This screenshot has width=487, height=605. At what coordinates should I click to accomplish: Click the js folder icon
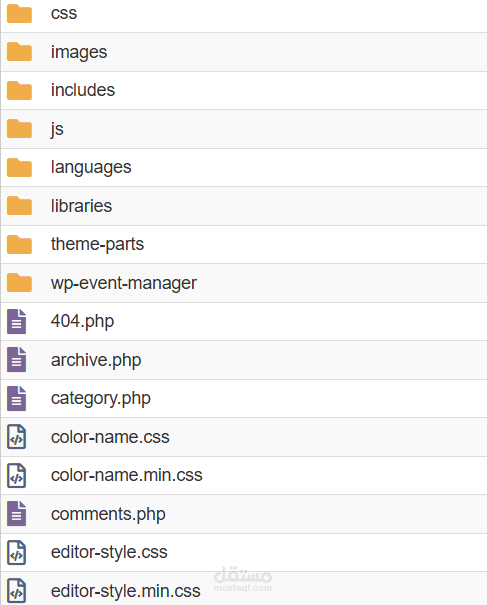point(19,128)
